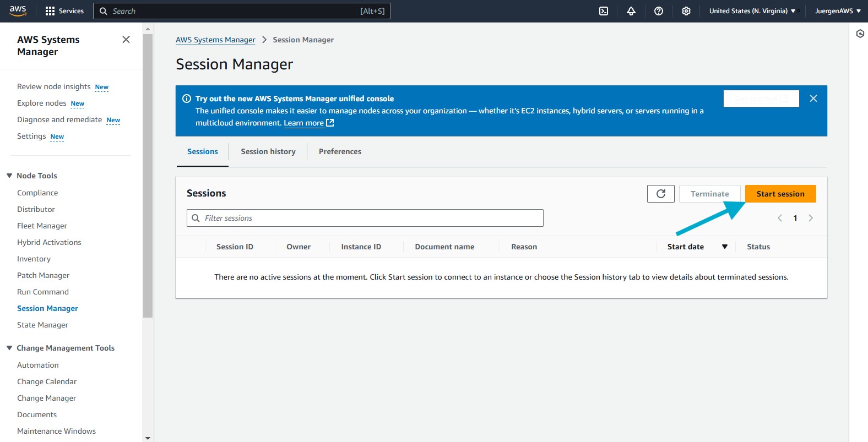This screenshot has width=868, height=442.
Task: Open the notifications bell
Action: pyautogui.click(x=631, y=11)
